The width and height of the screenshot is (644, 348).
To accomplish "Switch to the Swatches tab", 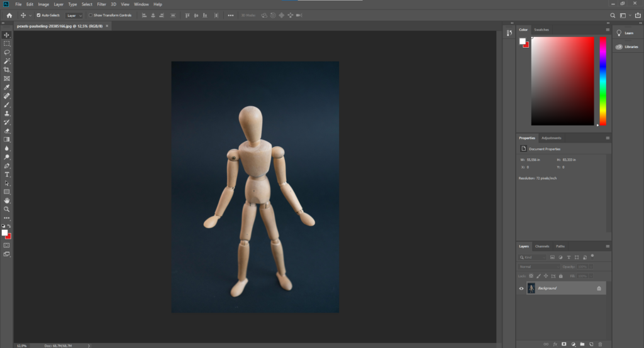I will click(541, 30).
